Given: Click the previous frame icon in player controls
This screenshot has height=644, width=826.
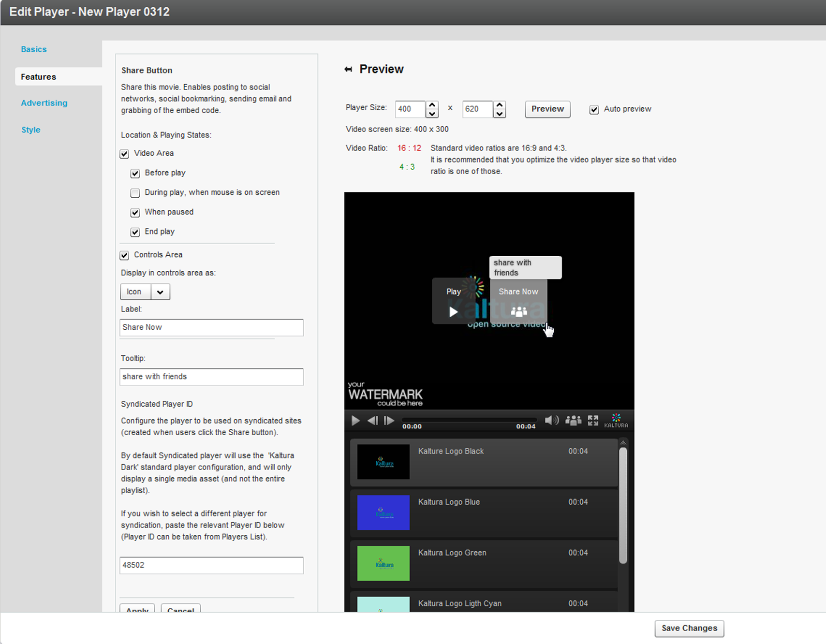Looking at the screenshot, I should pyautogui.click(x=372, y=421).
